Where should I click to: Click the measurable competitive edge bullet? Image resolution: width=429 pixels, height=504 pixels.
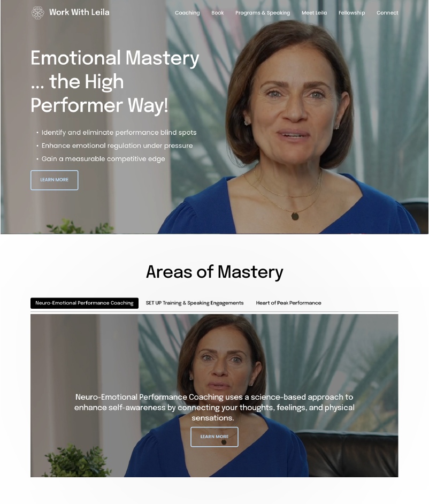103,159
